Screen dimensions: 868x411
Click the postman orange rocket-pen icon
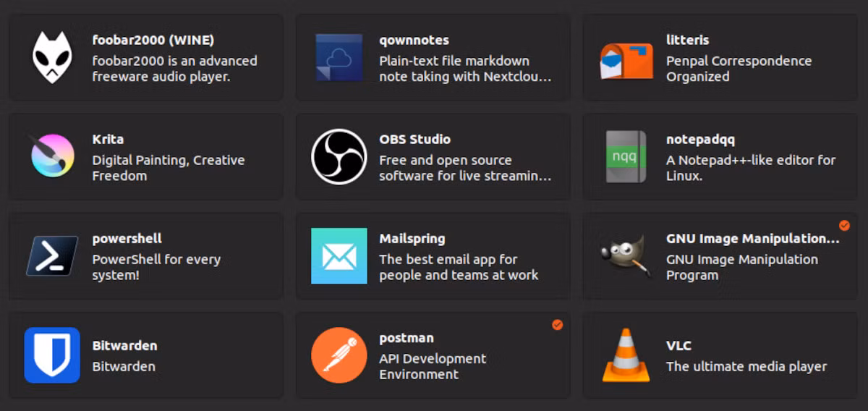coord(339,355)
